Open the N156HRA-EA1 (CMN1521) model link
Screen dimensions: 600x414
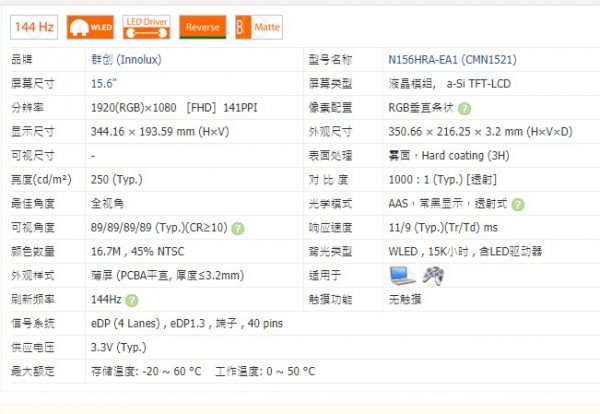[452, 60]
